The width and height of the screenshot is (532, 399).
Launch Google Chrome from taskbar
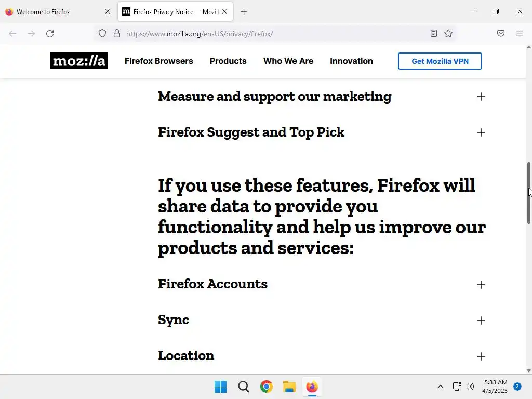pyautogui.click(x=267, y=387)
